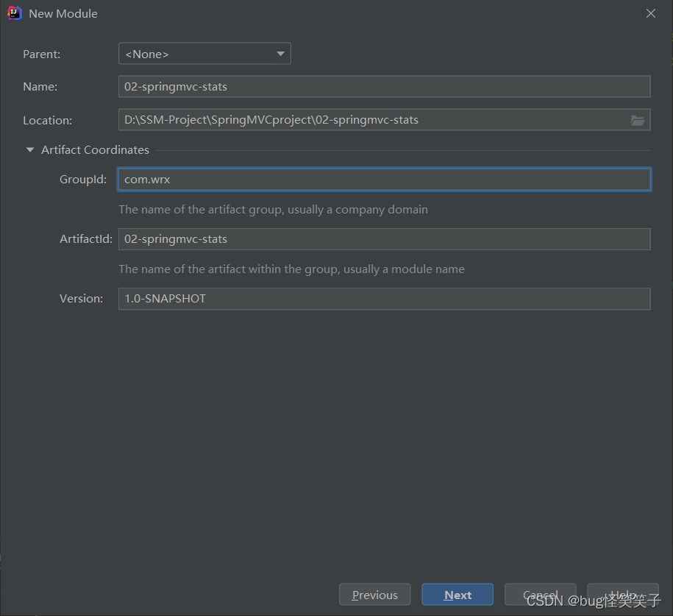Focus the GroupId field containing com.wrx
Image resolution: width=673 pixels, height=616 pixels.
point(384,179)
